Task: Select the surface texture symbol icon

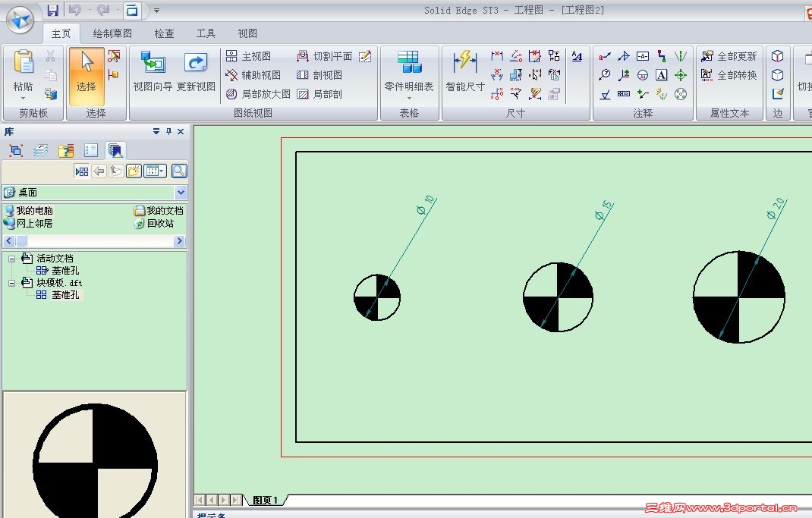Action: coord(604,94)
